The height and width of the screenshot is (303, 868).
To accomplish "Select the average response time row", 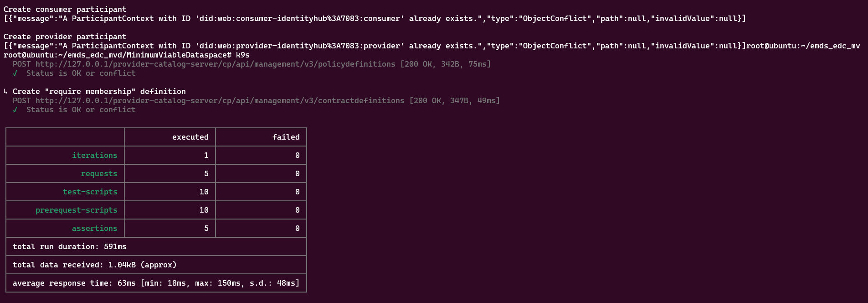I will (x=156, y=283).
